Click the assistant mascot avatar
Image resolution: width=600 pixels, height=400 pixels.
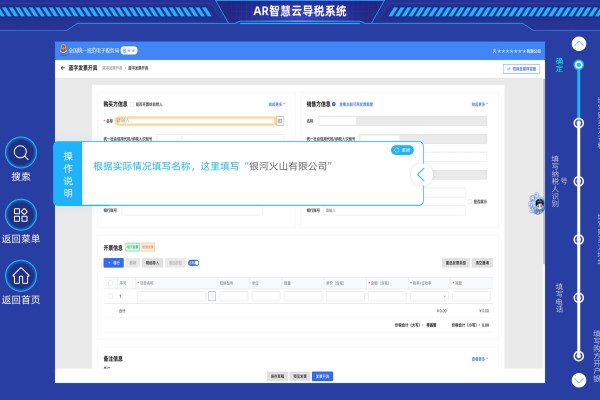click(x=536, y=205)
